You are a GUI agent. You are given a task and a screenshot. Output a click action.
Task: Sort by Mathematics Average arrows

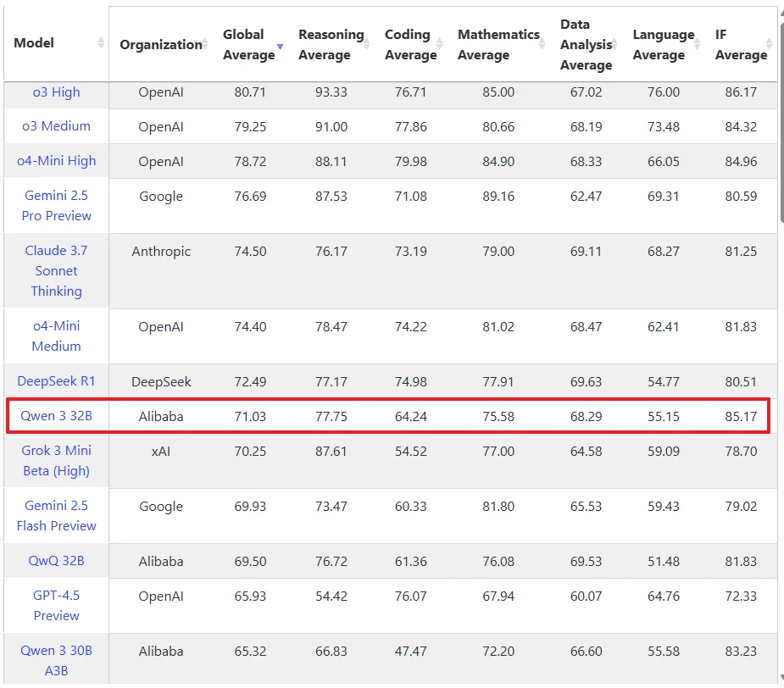[542, 44]
